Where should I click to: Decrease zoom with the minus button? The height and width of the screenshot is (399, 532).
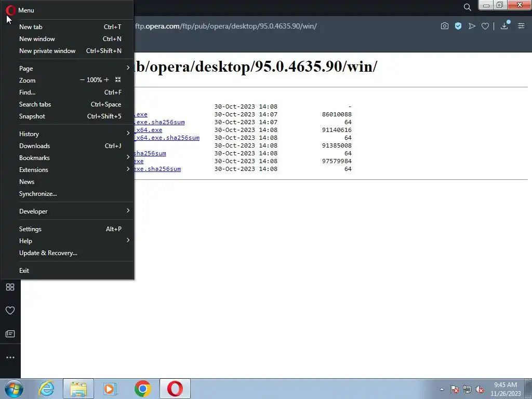pyautogui.click(x=82, y=79)
